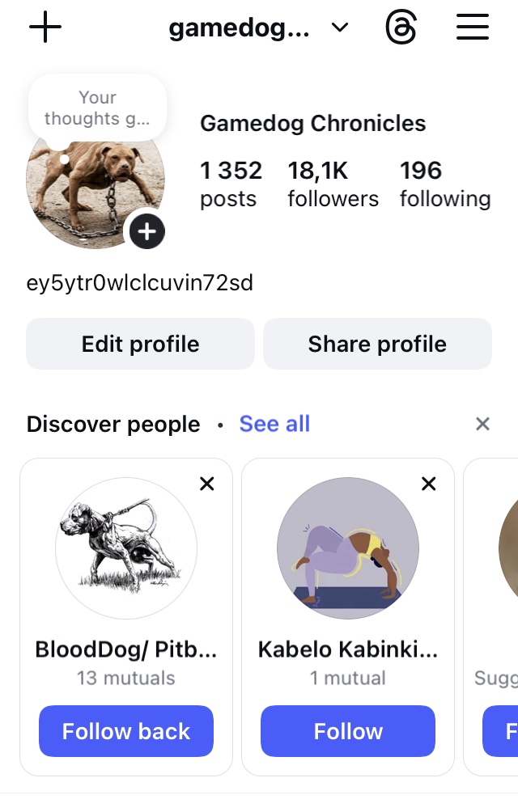
Task: Open BloodDog dog sketch avatar
Action: [x=126, y=548]
